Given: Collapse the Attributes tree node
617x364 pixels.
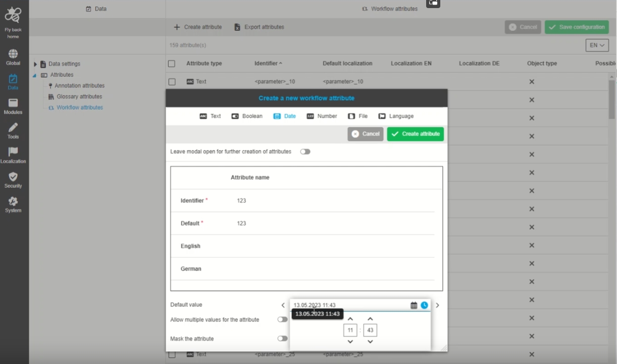Looking at the screenshot, I should 35,75.
